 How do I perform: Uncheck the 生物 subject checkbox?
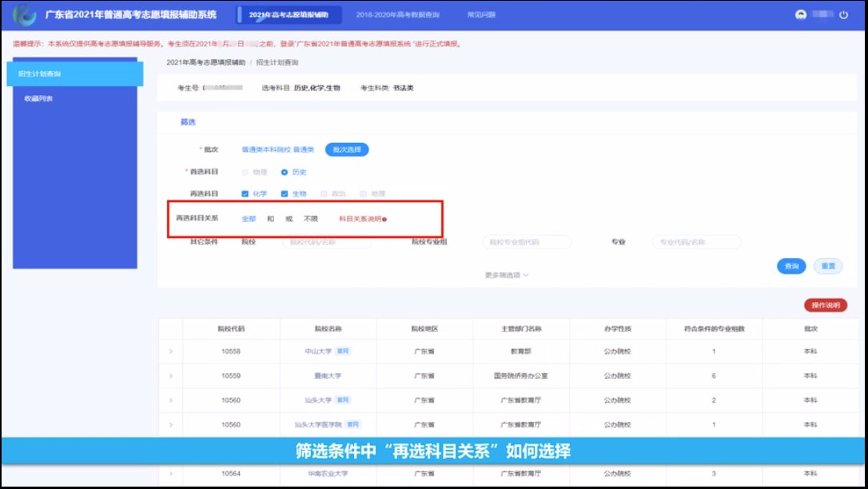[x=285, y=193]
